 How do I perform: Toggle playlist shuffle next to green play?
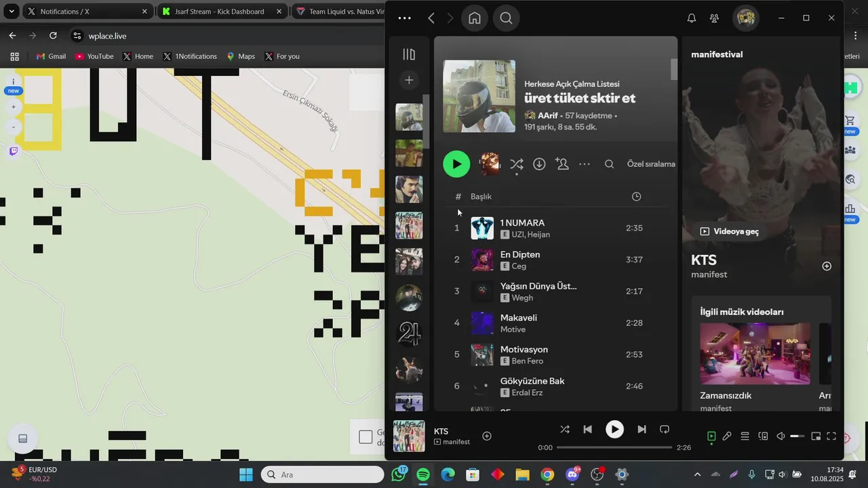click(x=517, y=164)
